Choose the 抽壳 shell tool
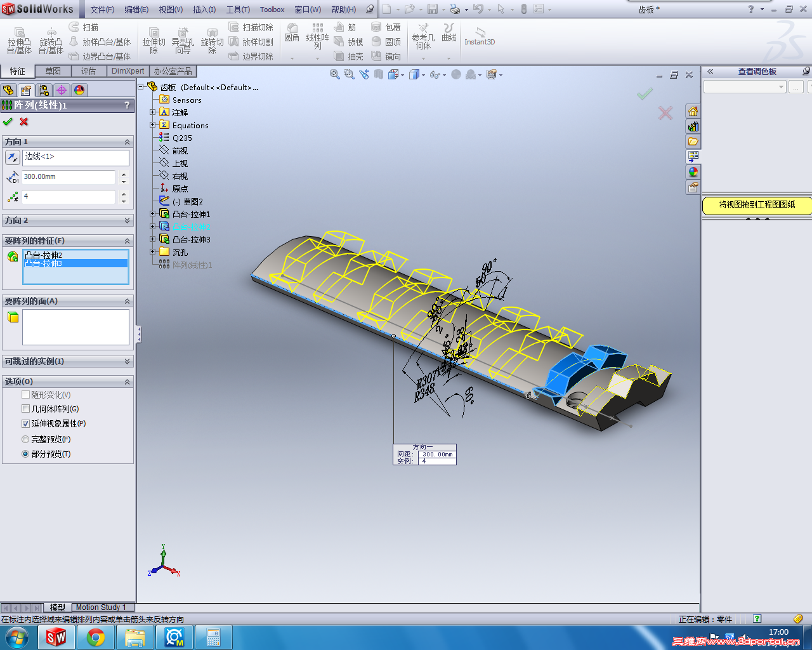The height and width of the screenshot is (650, 812). tap(349, 56)
